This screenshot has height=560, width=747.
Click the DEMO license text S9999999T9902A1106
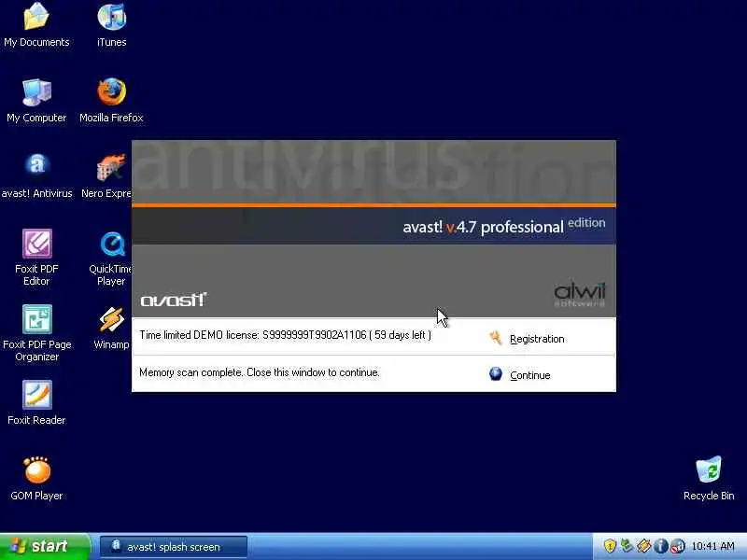315,335
